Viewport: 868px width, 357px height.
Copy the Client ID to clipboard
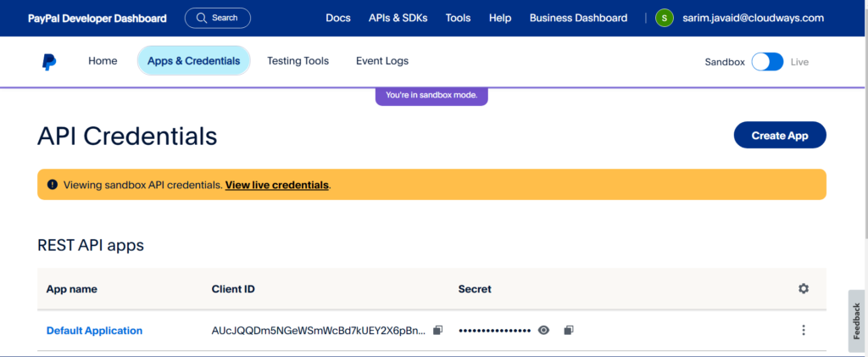(x=437, y=330)
